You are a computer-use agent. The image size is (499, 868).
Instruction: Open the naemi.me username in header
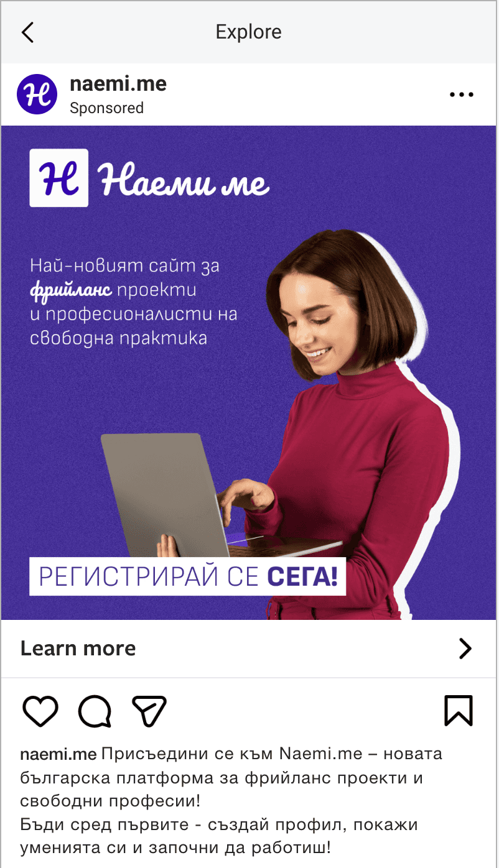coord(118,83)
